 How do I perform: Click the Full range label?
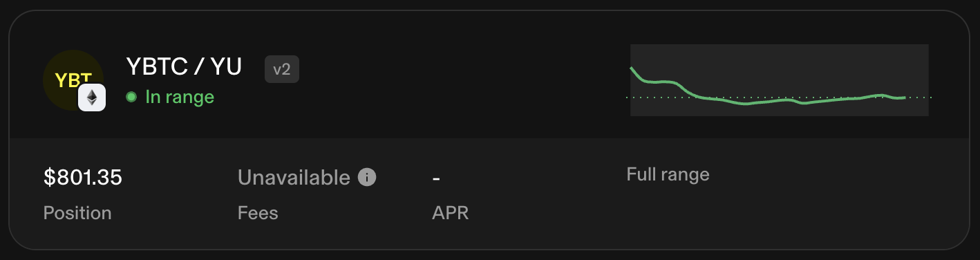click(x=668, y=174)
